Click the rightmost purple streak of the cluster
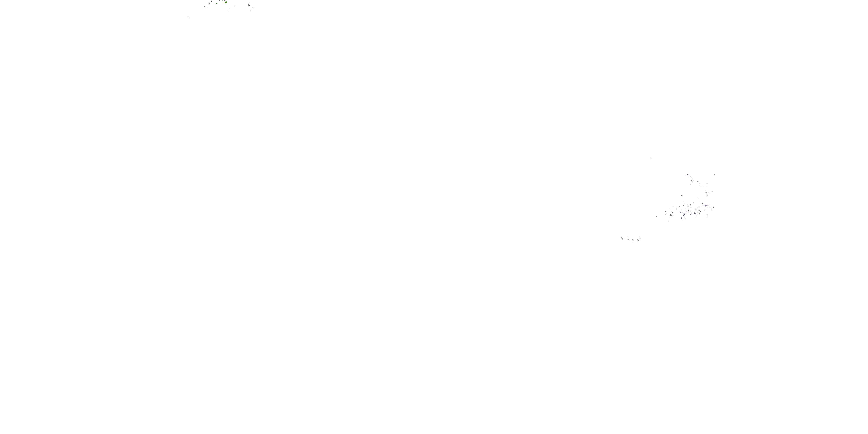 tap(712, 207)
